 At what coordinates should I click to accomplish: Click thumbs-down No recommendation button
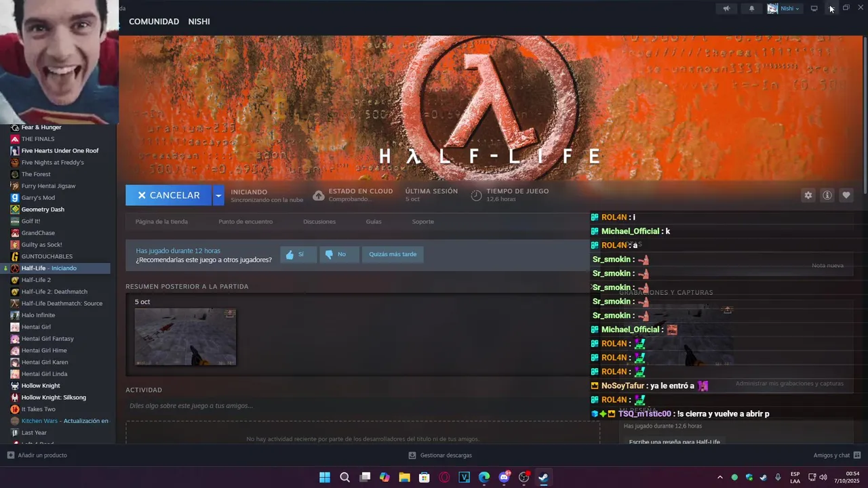pos(338,254)
